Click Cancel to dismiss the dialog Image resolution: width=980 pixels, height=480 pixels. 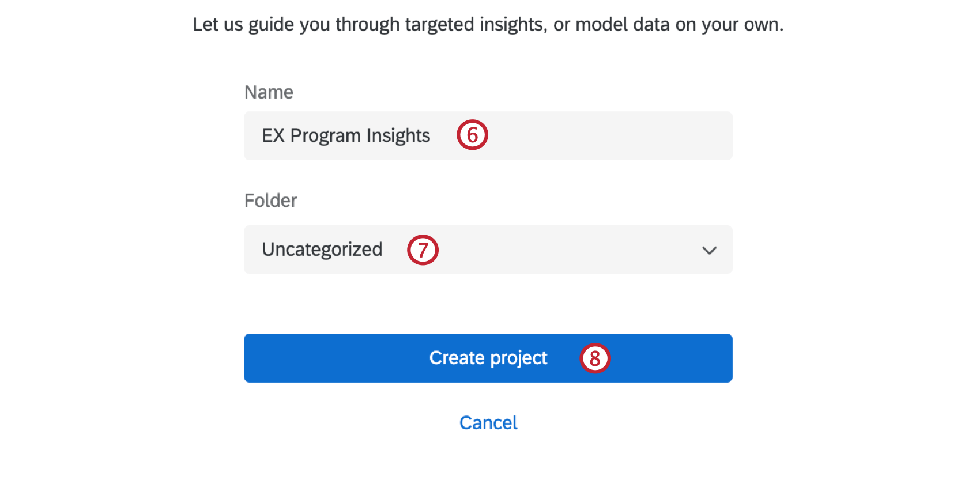click(488, 422)
